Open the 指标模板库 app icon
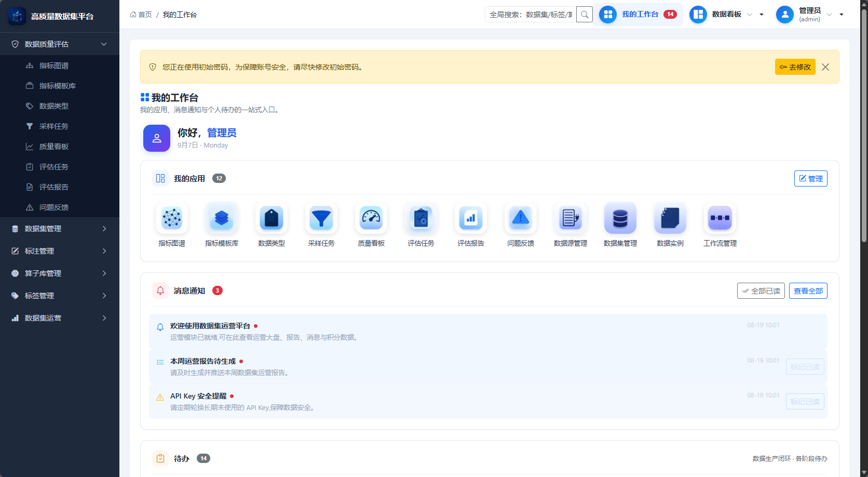 pos(222,218)
